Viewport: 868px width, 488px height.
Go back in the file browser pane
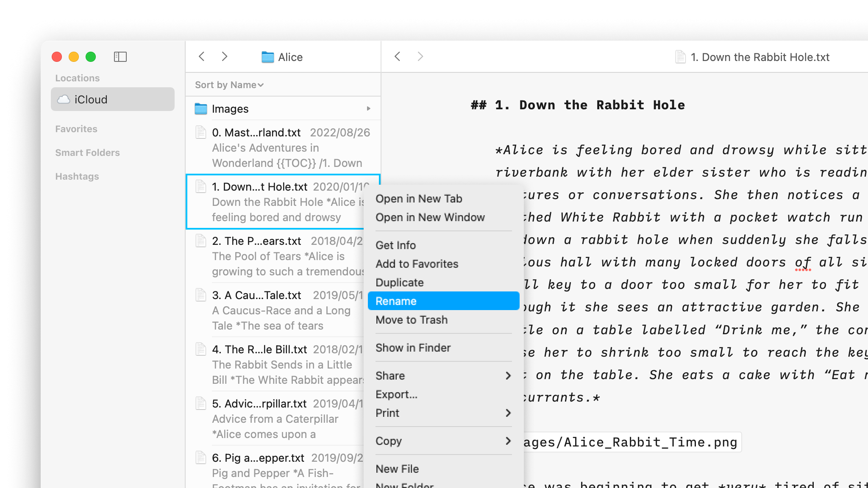point(202,56)
